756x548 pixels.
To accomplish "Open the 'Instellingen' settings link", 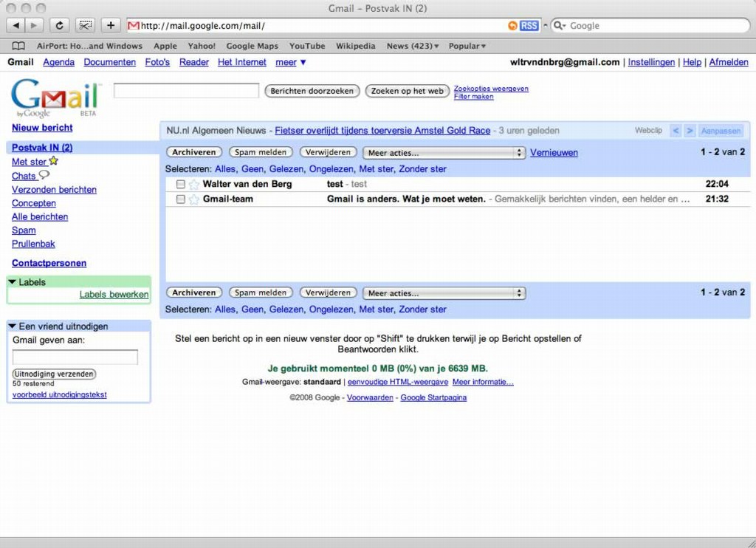I will [x=651, y=62].
